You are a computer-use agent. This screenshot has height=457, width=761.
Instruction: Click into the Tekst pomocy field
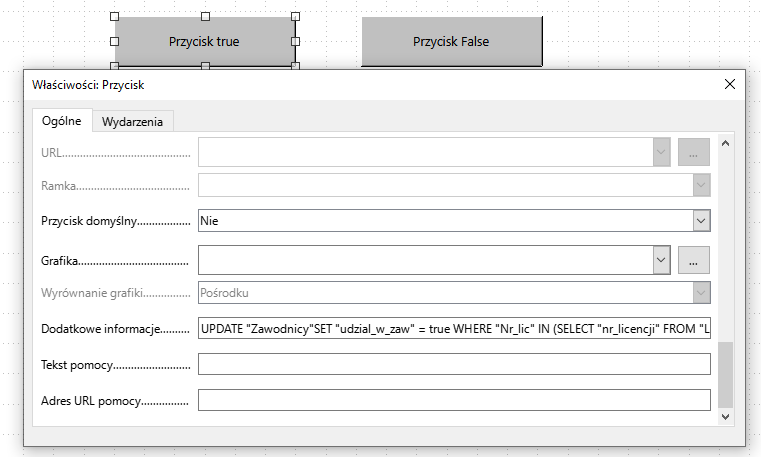pyautogui.click(x=454, y=365)
